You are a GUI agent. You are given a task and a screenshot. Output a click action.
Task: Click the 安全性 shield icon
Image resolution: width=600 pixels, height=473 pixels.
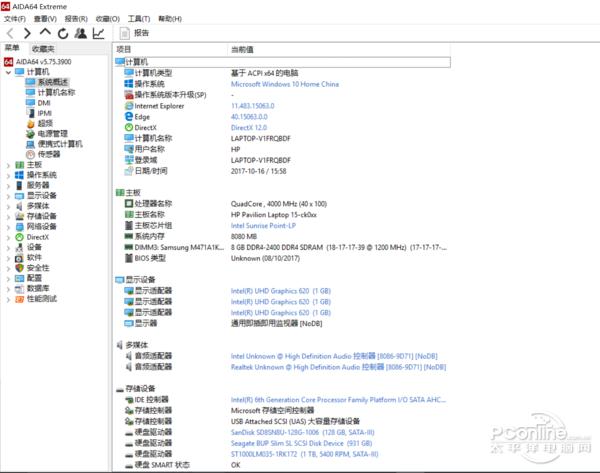pyautogui.click(x=19, y=268)
